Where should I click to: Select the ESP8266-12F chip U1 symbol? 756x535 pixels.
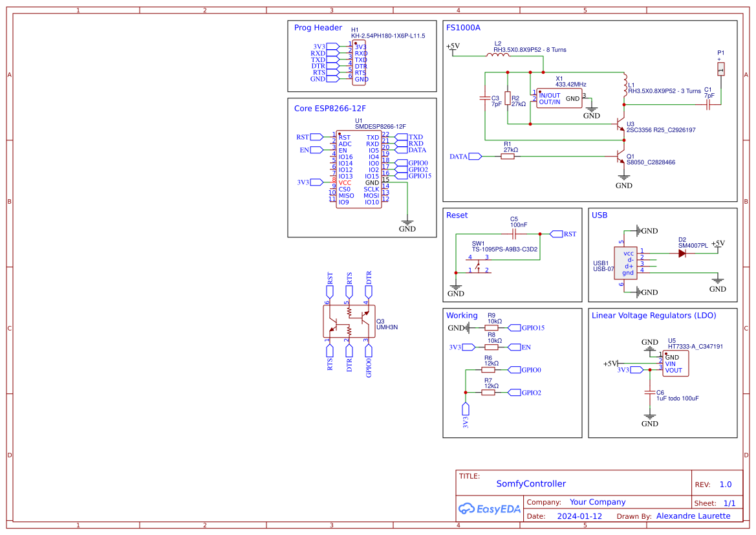[359, 169]
